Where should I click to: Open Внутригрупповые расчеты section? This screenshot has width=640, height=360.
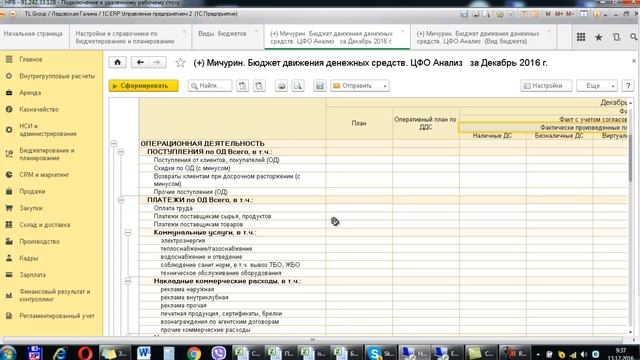tap(57, 76)
